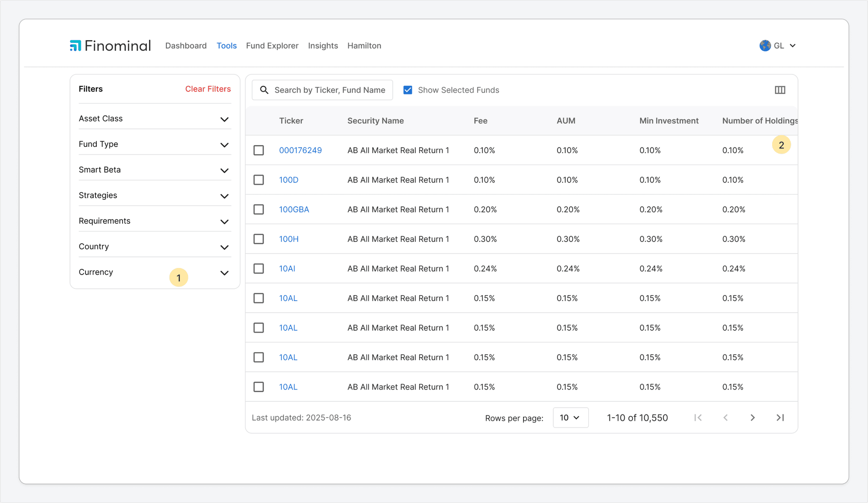Open the rows per page dropdown

tap(571, 418)
